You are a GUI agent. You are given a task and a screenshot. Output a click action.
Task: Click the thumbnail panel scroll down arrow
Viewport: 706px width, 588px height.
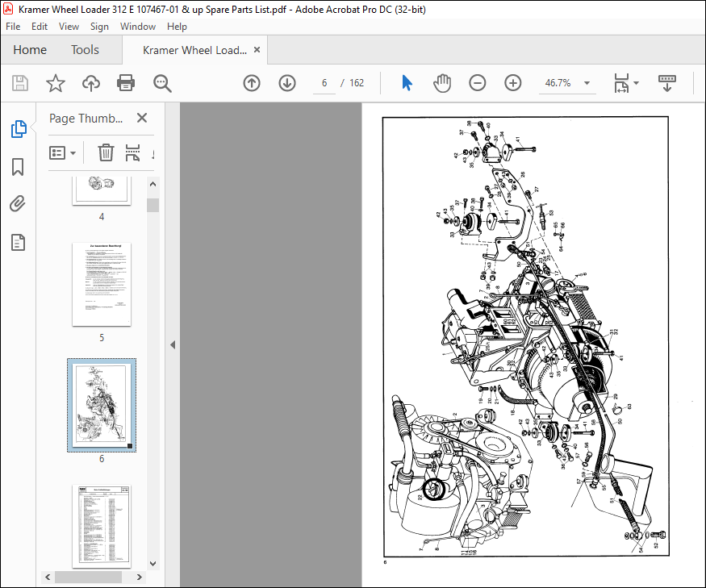[153, 564]
